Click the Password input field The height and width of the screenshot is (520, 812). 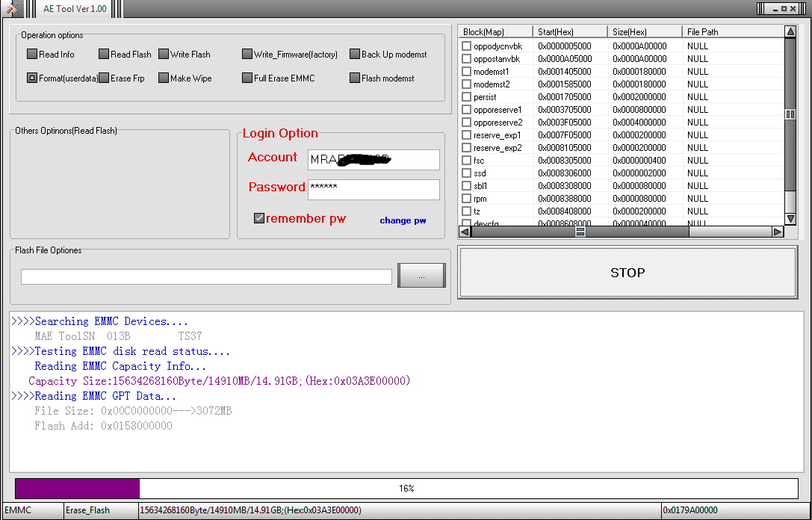tap(374, 190)
